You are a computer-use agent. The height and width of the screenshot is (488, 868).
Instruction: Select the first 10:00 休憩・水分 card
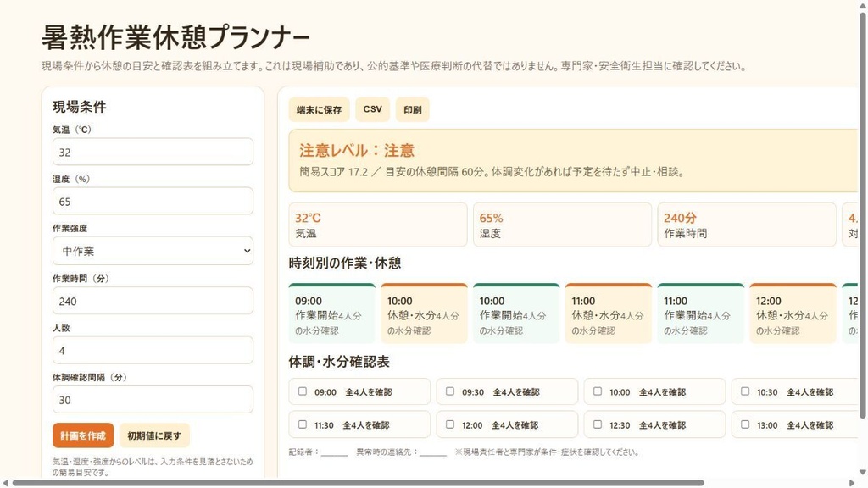pos(424,313)
